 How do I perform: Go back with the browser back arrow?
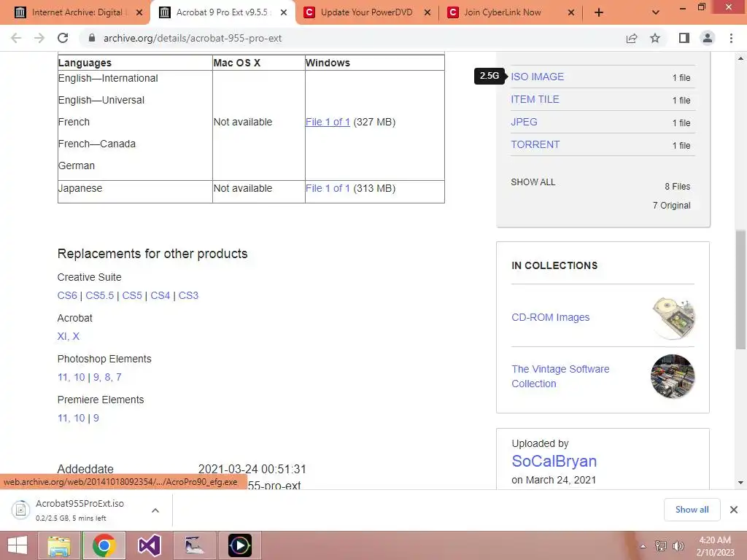pos(16,38)
